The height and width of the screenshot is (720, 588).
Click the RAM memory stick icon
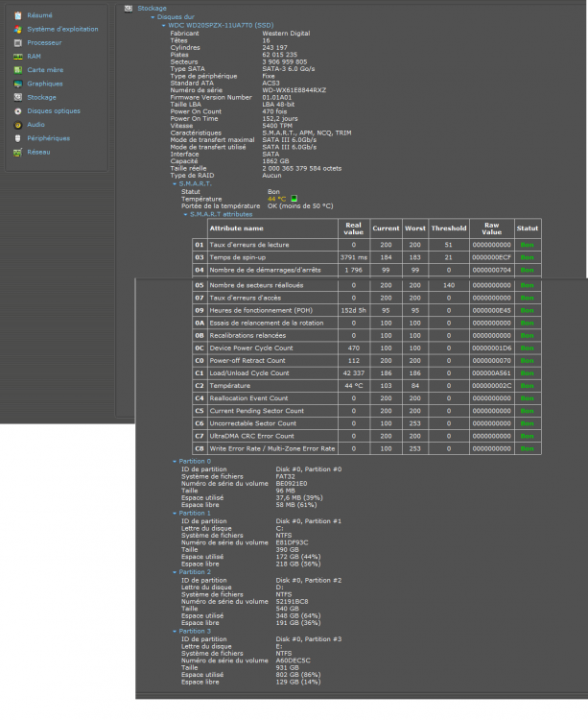click(18, 57)
